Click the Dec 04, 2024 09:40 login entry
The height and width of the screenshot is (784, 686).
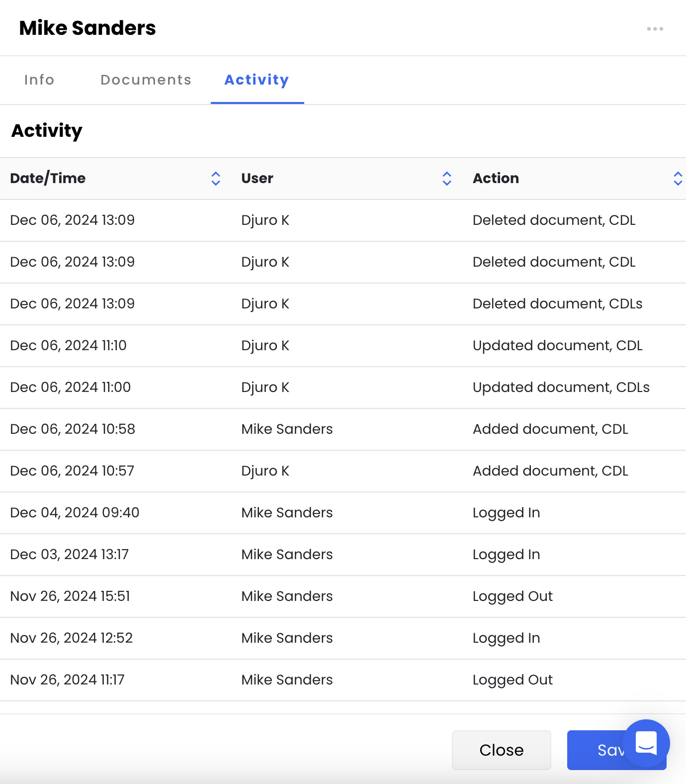coord(75,513)
